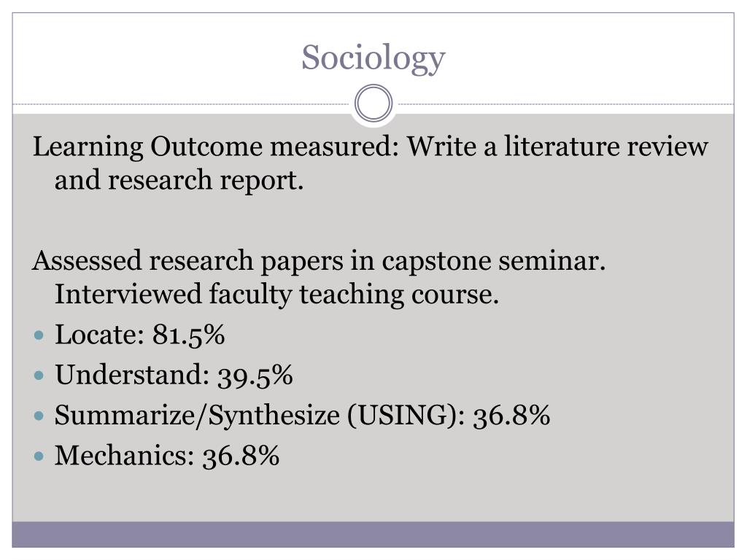Click the Learning Outcome measured paragraph
This screenshot has height=560, width=747.
(x=370, y=163)
